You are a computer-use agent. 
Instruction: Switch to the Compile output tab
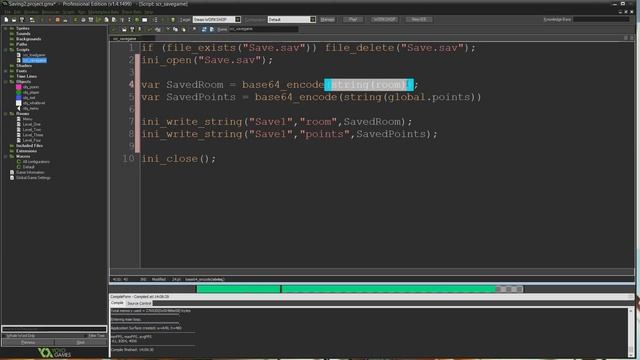[117, 303]
